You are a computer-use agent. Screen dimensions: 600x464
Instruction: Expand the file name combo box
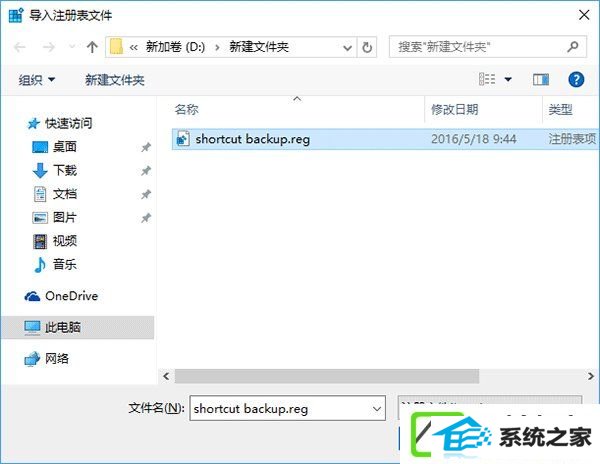pos(377,409)
